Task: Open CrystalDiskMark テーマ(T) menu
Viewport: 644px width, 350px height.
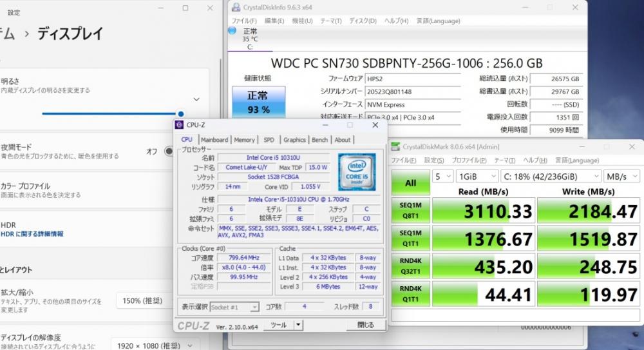Action: pos(504,160)
